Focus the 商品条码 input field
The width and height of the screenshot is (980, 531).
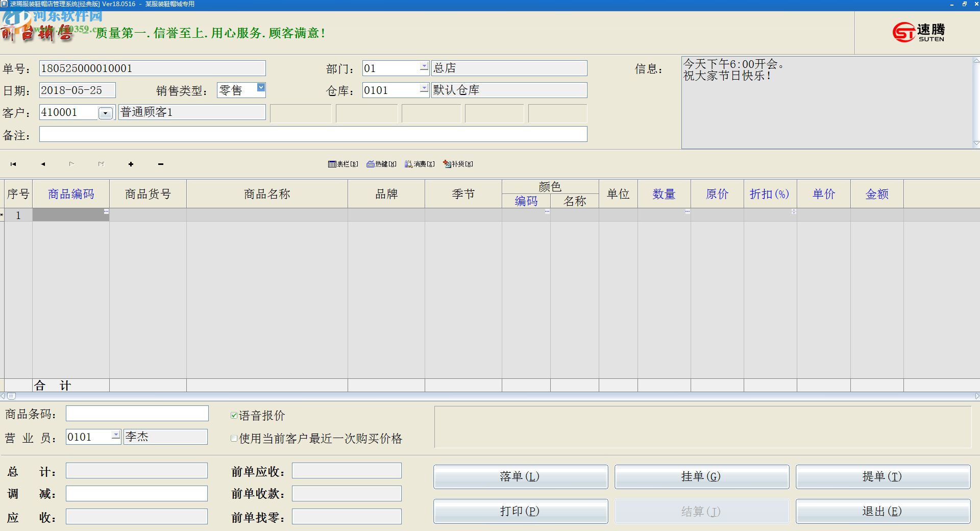(137, 414)
